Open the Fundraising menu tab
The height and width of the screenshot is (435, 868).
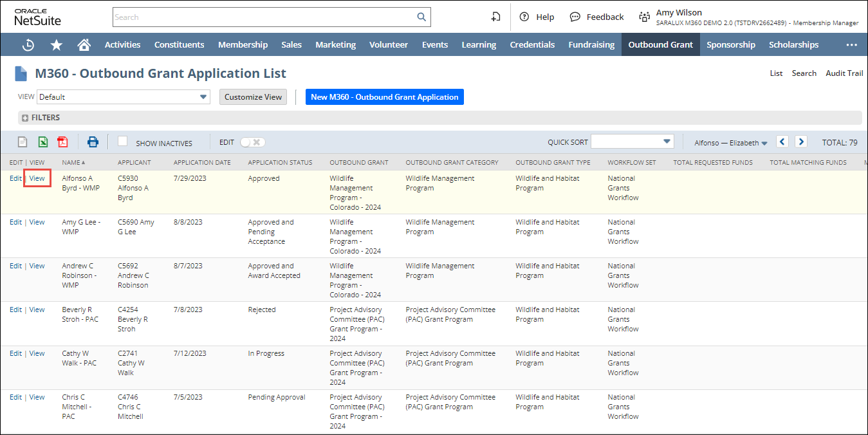coord(591,45)
